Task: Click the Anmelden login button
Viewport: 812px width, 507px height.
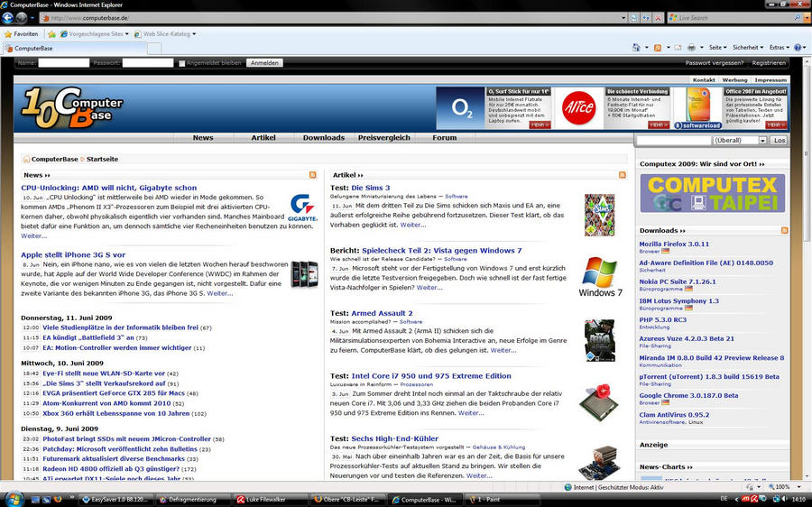Action: pyautogui.click(x=264, y=63)
